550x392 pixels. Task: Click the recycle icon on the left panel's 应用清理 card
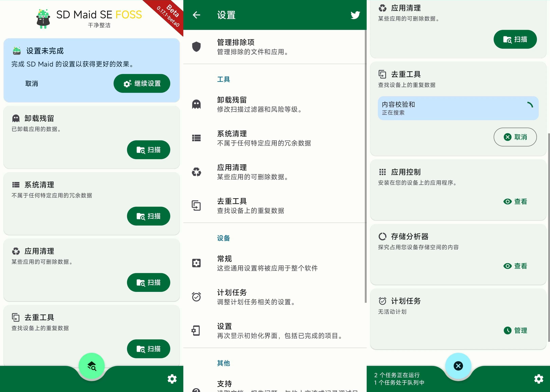pyautogui.click(x=16, y=251)
